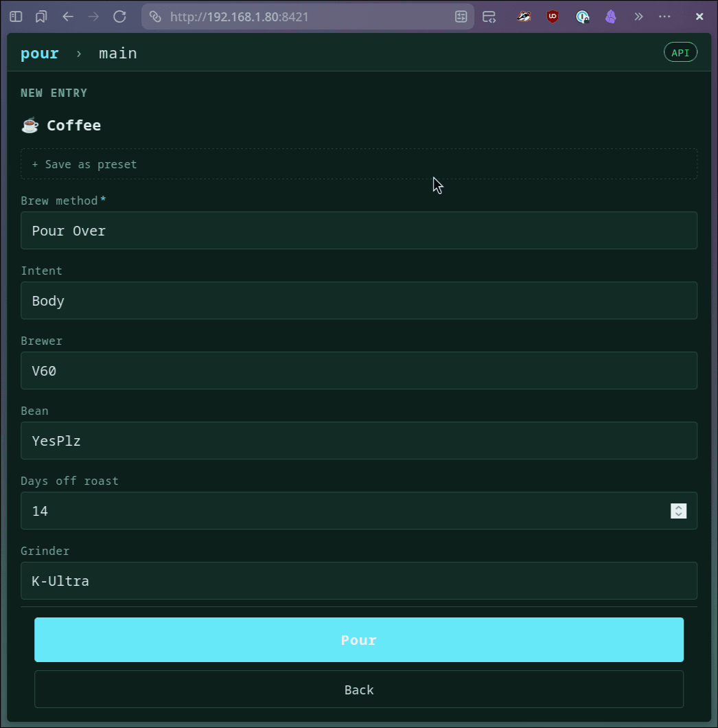
Task: Open the browser three-dots menu
Action: 664,16
